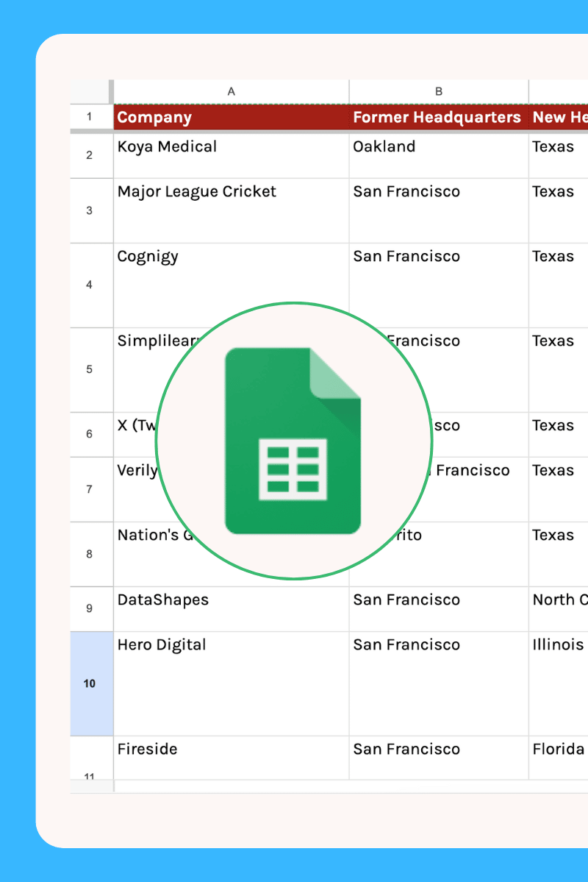
Task: Select the "Illinois" cell
Action: [x=559, y=683]
